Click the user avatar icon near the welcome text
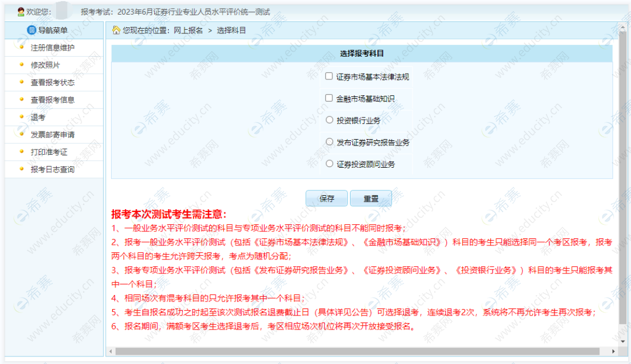 (21, 12)
